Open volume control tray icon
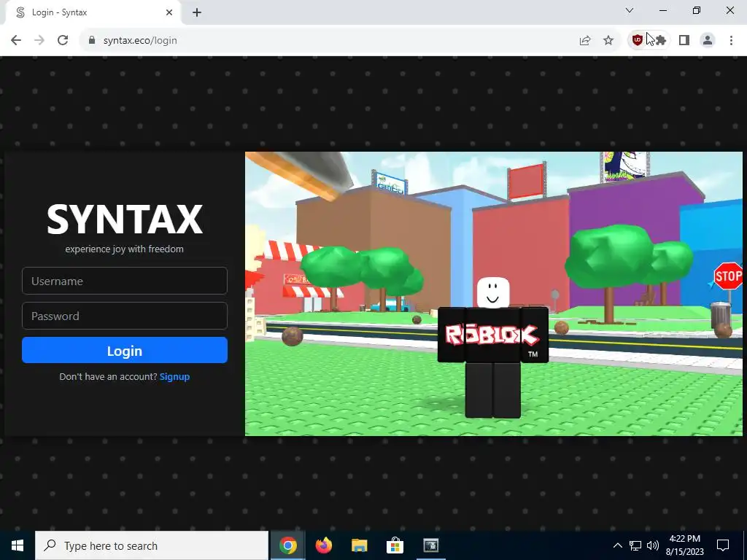The height and width of the screenshot is (560, 747). click(x=653, y=545)
